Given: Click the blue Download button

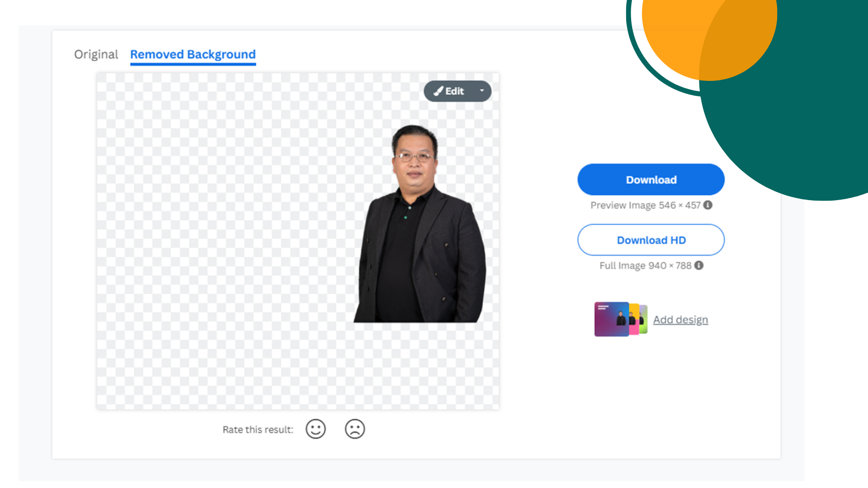Looking at the screenshot, I should (x=651, y=180).
